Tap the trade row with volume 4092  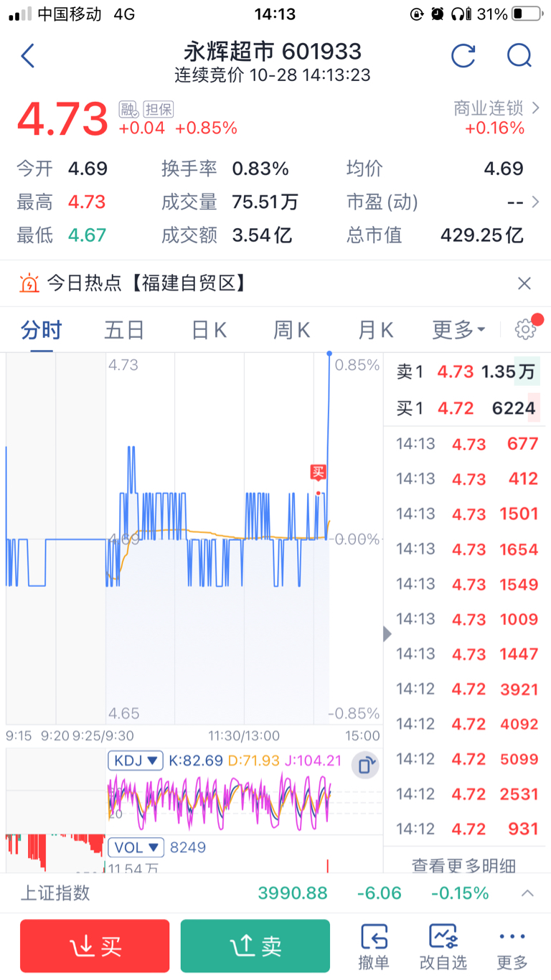[x=466, y=724]
